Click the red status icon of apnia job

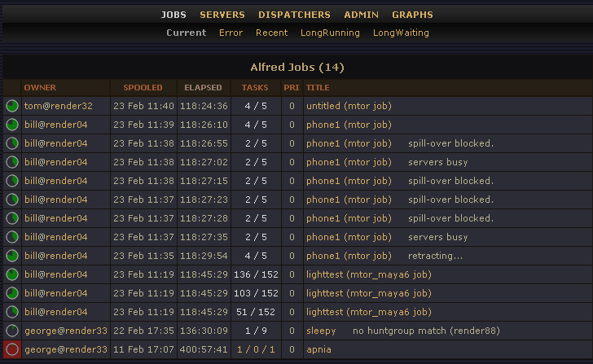tap(12, 349)
